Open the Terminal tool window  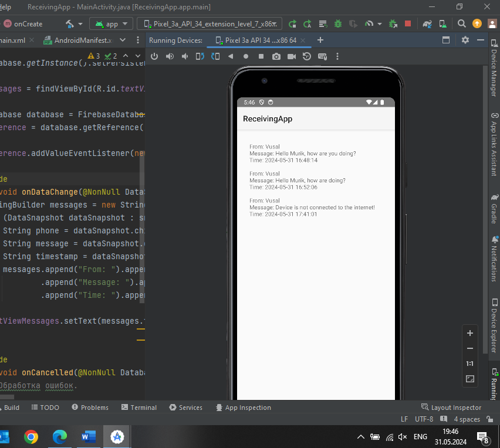click(x=139, y=408)
